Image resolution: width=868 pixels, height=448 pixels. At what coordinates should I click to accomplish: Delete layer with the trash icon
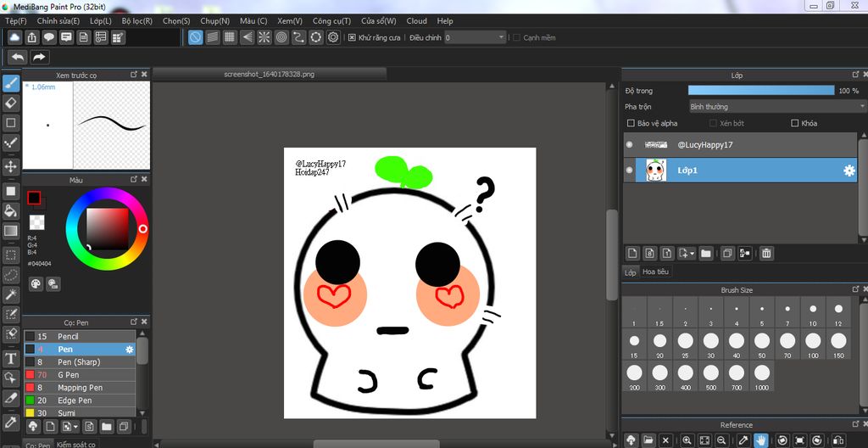click(766, 254)
